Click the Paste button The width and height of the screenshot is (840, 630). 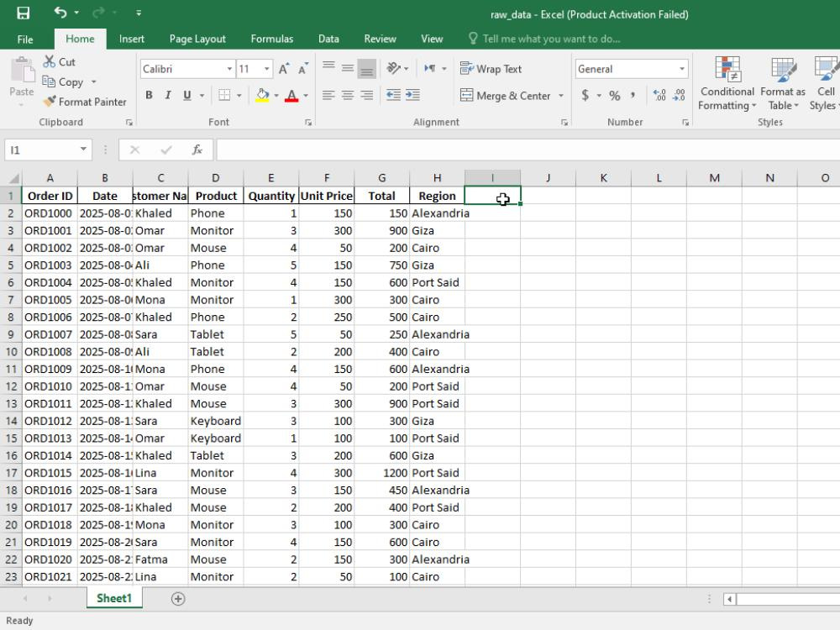21,81
